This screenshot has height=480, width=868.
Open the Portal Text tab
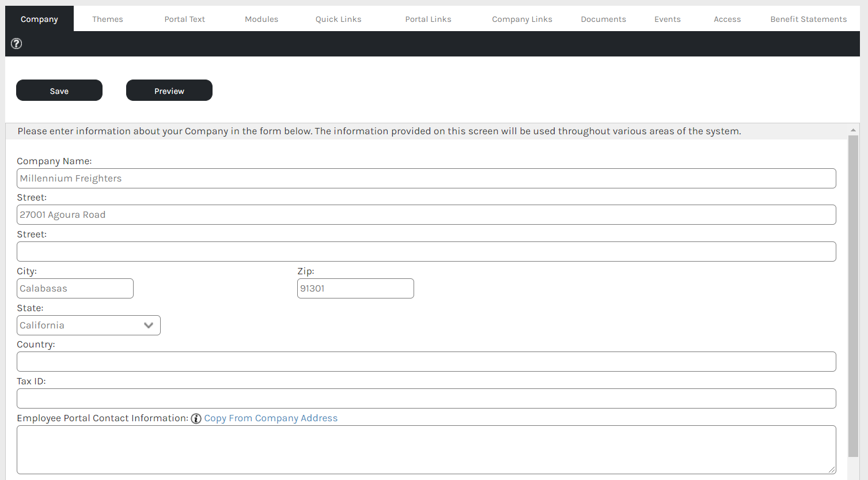pyautogui.click(x=184, y=19)
